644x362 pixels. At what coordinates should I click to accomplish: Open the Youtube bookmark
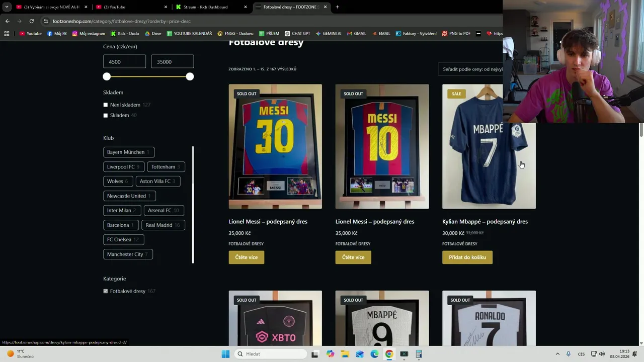(30, 34)
